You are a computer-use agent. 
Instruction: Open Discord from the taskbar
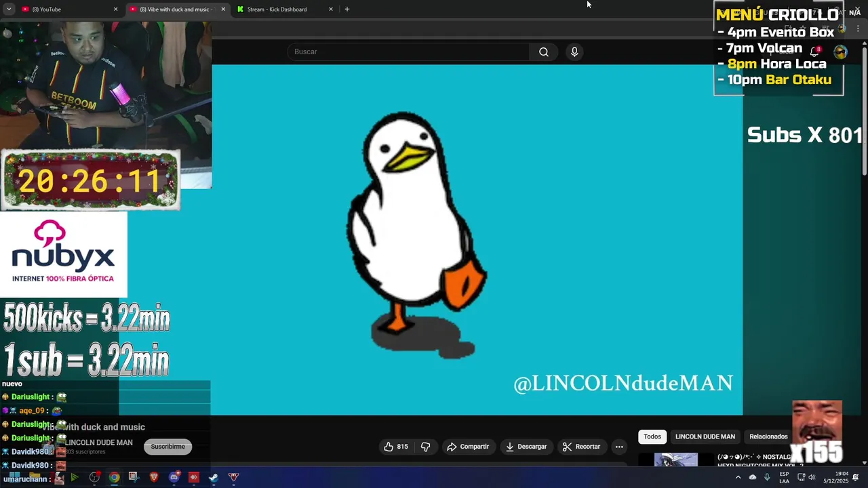pos(174,478)
